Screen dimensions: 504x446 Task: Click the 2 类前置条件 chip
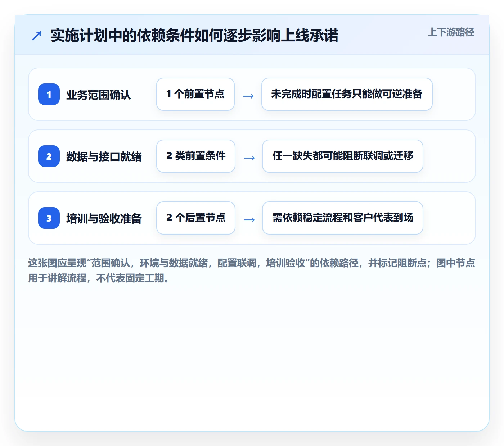click(196, 156)
